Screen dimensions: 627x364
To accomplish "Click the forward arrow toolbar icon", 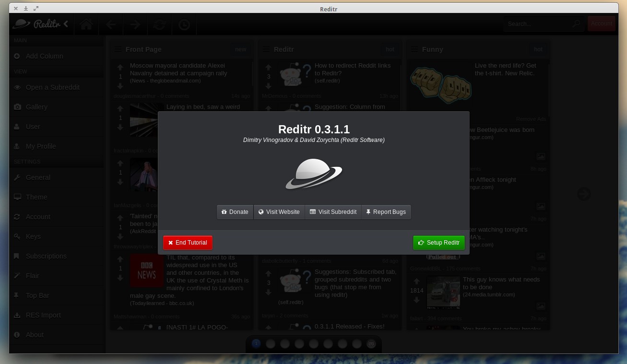I will coord(135,24).
